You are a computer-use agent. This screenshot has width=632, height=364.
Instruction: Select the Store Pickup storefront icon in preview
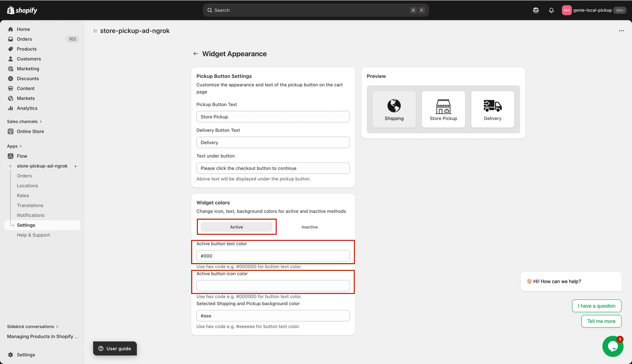(x=443, y=106)
